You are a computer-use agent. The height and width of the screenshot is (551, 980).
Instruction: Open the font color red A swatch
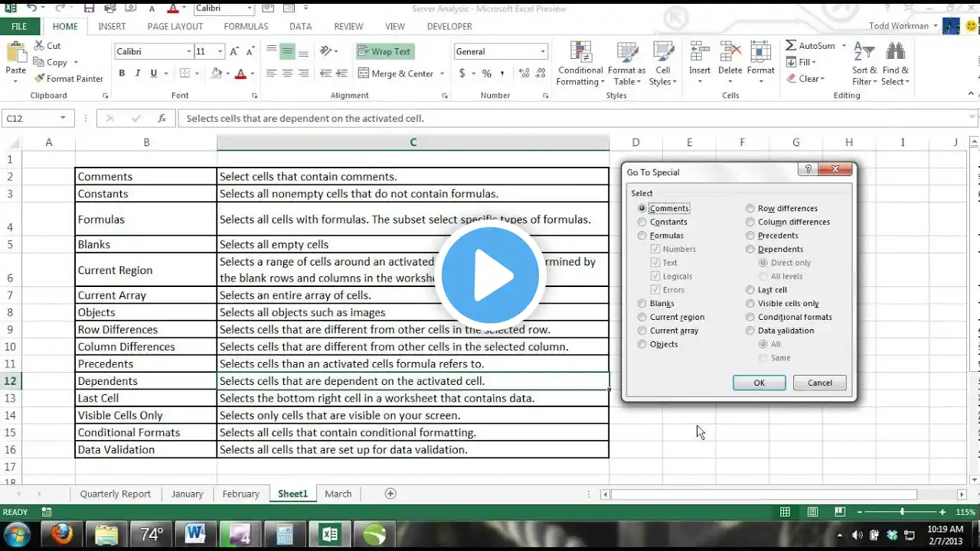pos(240,73)
